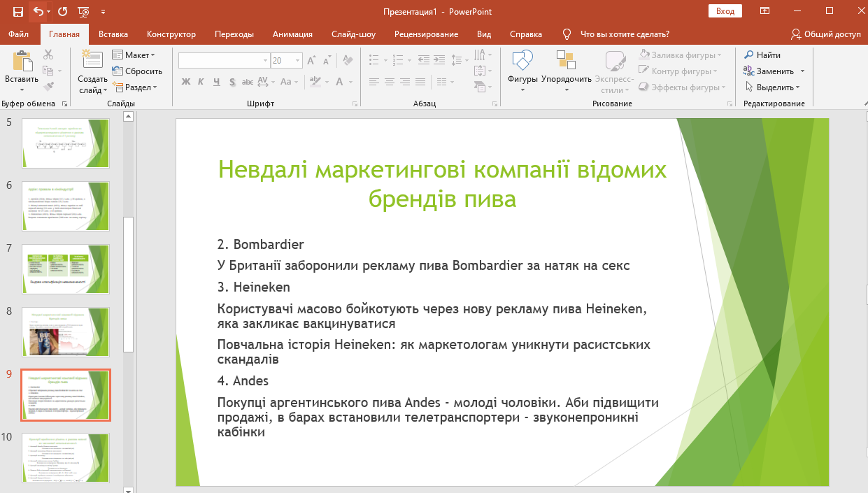Select the Format Painter brush icon
The width and height of the screenshot is (868, 493).
pyautogui.click(x=48, y=87)
